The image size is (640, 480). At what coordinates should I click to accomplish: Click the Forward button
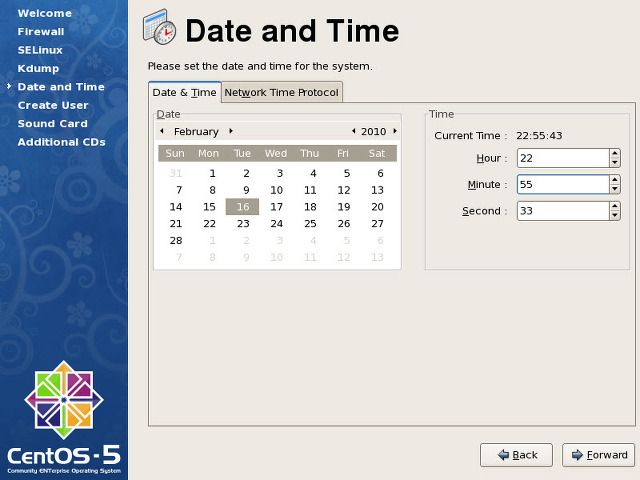point(599,455)
